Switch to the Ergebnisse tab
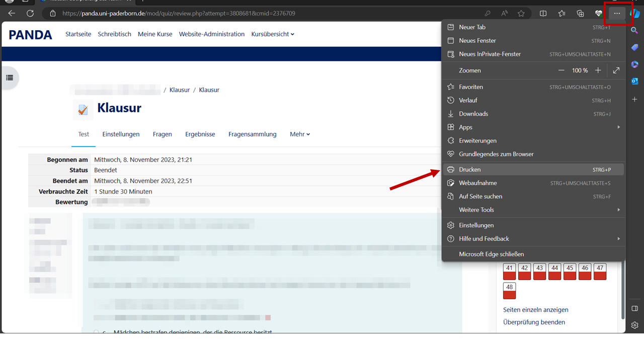Screen dimensions: 644x344 (200, 134)
